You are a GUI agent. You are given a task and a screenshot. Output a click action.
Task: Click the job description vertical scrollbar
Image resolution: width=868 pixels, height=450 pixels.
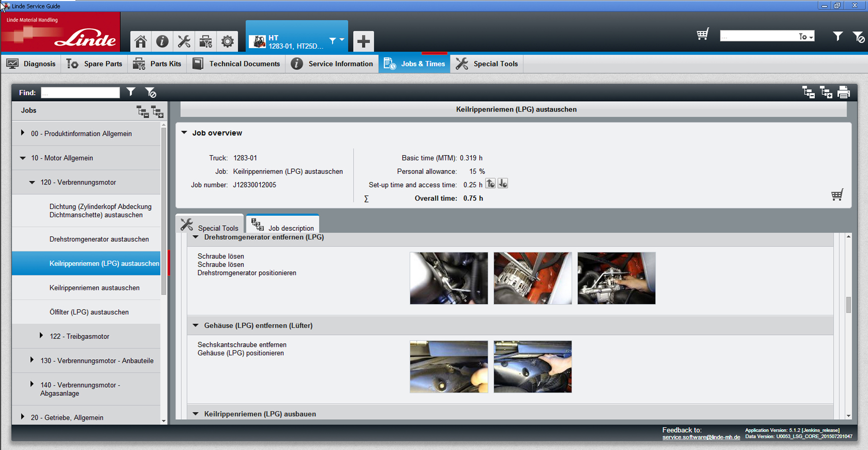point(848,305)
